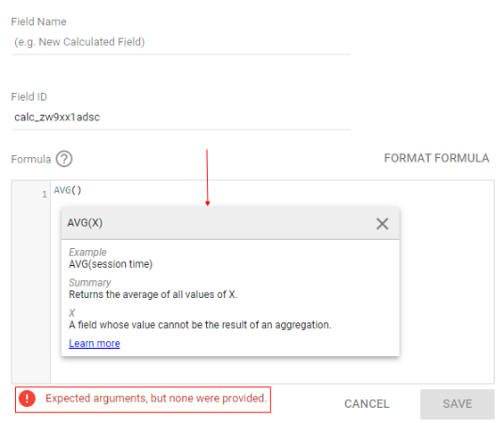This screenshot has height=423, width=504.
Task: Open the Formula help question mark icon
Action: [x=64, y=159]
